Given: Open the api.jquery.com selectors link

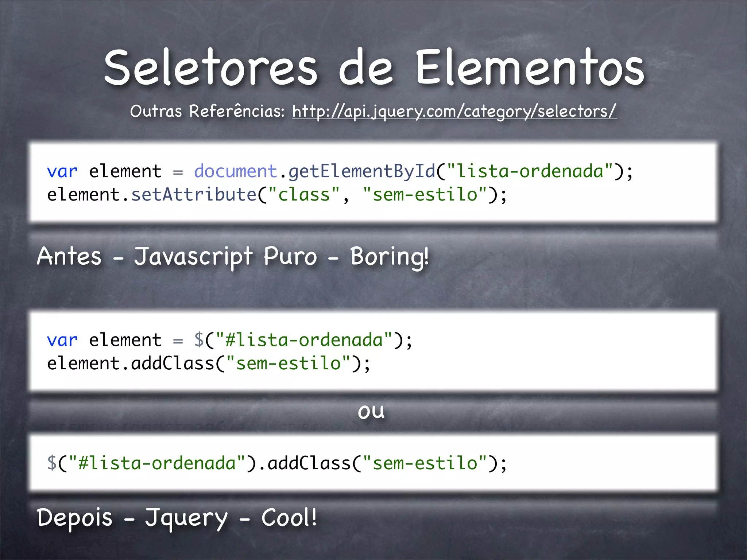Looking at the screenshot, I should 454,111.
